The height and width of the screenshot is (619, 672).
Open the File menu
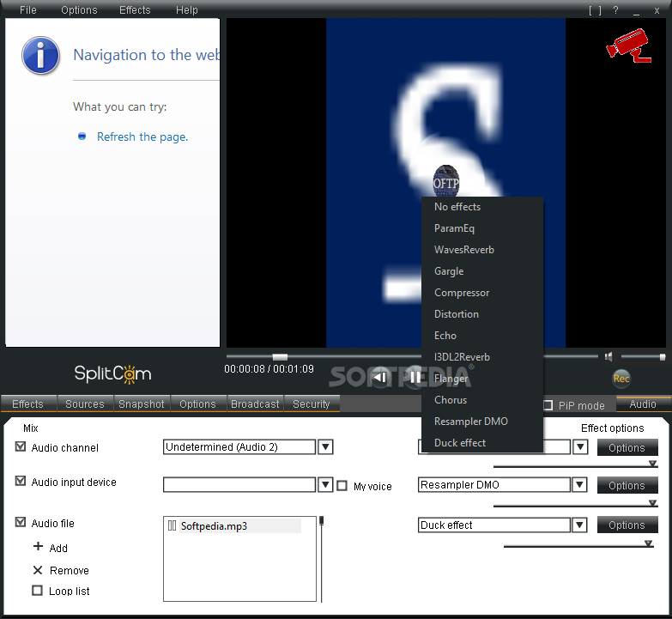[x=27, y=9]
